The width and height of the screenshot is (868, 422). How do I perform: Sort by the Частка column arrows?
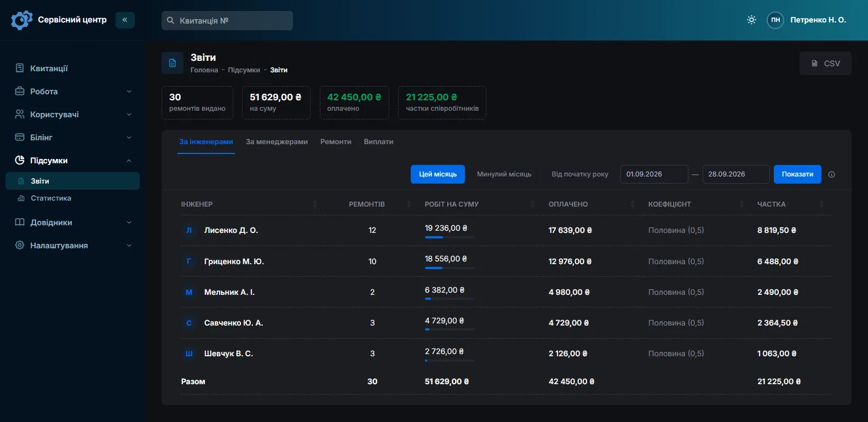[x=821, y=204]
